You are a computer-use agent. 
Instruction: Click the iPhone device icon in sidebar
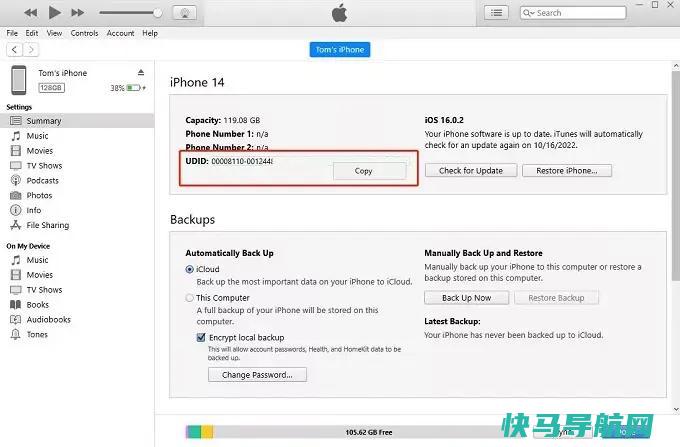click(x=19, y=80)
